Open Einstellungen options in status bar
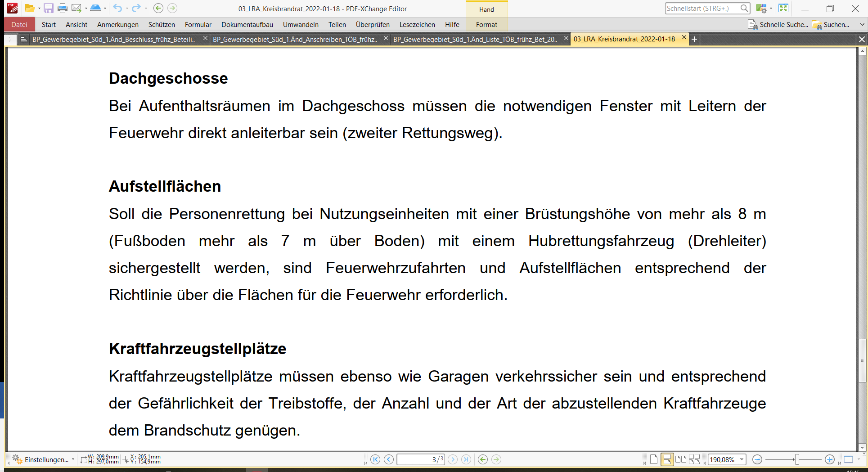 (43, 459)
